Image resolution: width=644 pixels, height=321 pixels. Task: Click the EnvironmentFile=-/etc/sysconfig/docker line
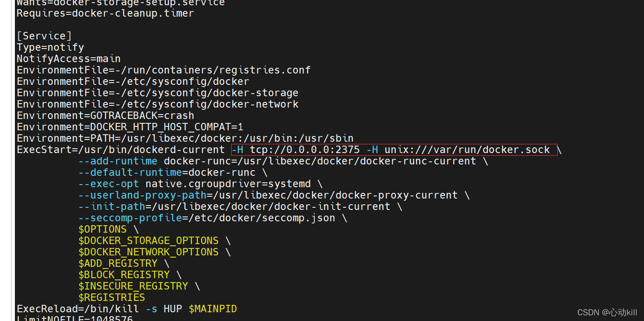[x=133, y=81]
